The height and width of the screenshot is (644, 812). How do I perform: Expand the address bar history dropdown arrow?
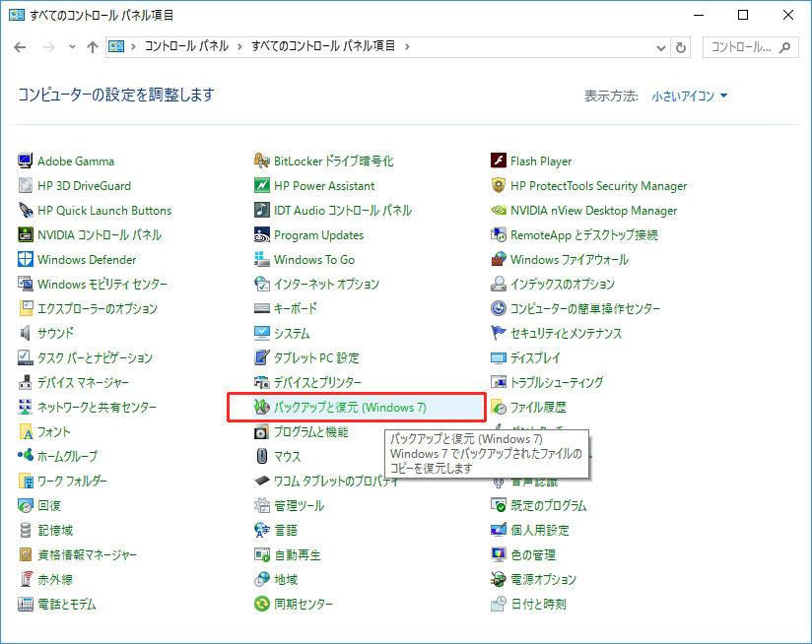(661, 46)
